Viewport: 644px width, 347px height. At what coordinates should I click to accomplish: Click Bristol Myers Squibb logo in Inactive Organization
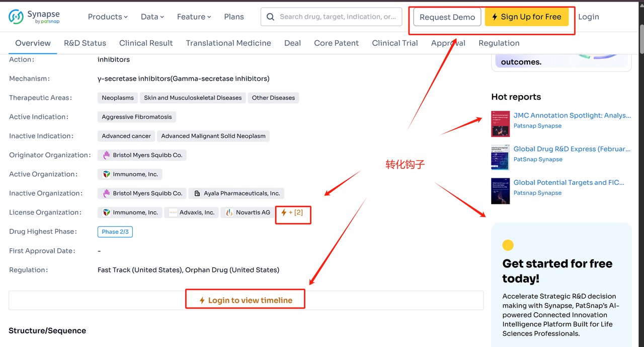coord(106,193)
